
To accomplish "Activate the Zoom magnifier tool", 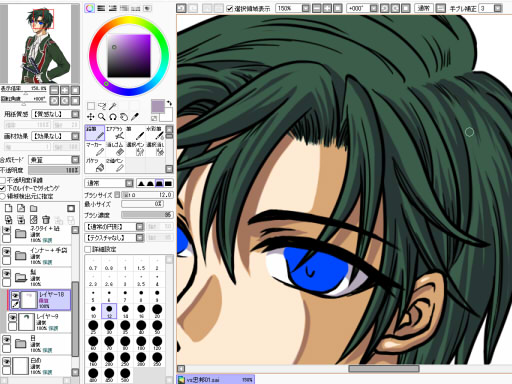I will 102,117.
